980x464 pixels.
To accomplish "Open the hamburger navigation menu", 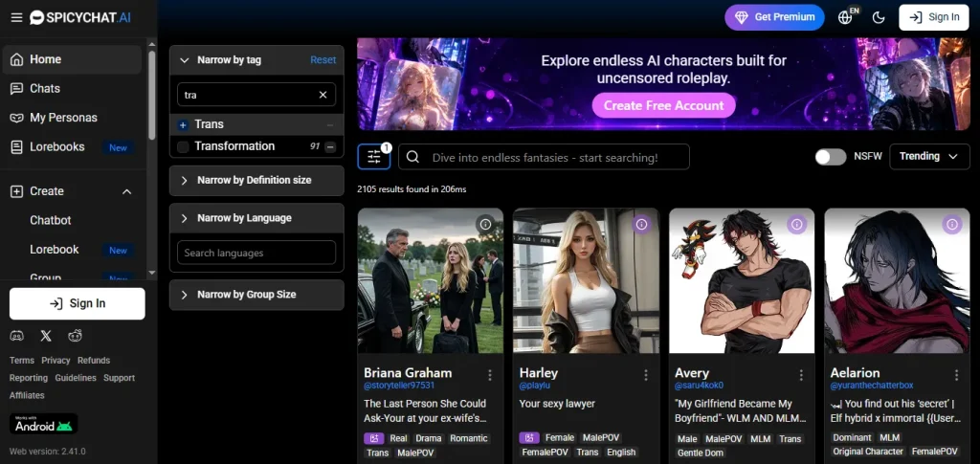I will (16, 17).
